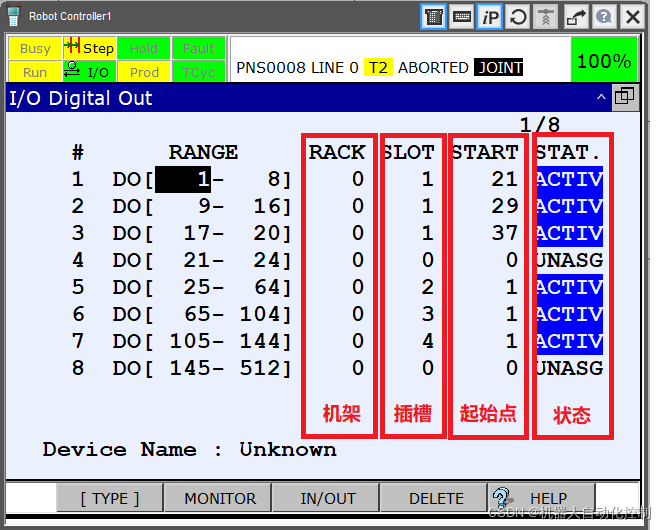Expand the small caret on the title bar
The width and height of the screenshot is (666, 530).
[601, 97]
